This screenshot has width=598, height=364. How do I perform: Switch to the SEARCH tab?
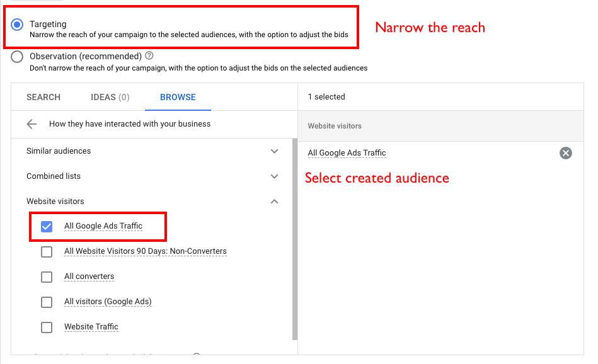(x=43, y=97)
